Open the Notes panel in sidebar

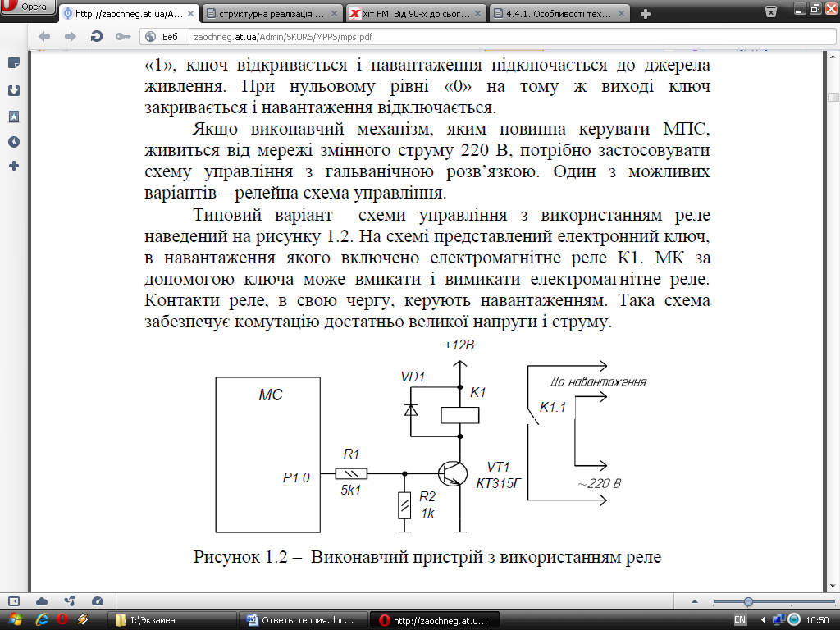tap(14, 63)
